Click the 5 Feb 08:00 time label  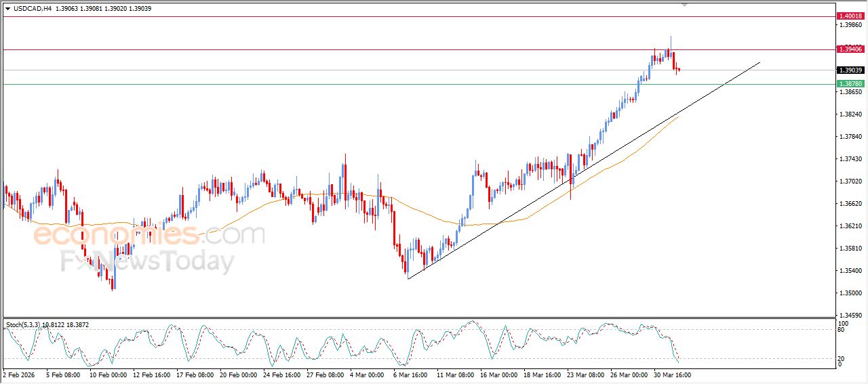(x=63, y=375)
